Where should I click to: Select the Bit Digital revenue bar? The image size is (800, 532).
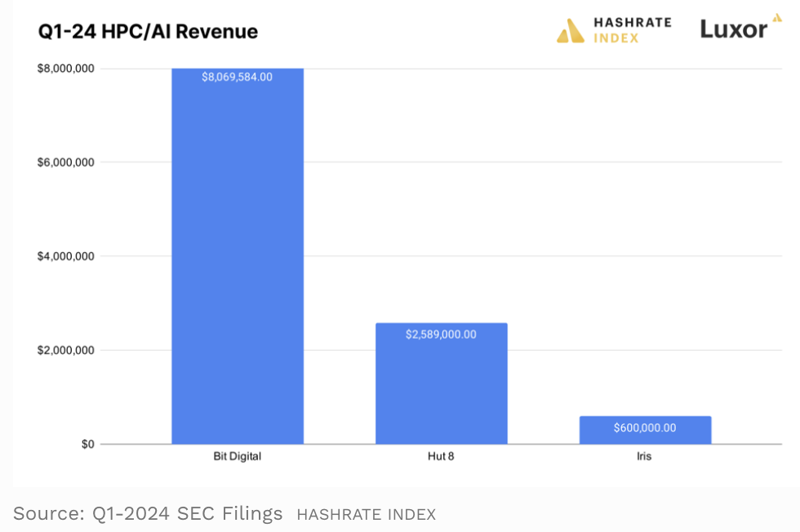point(238,256)
